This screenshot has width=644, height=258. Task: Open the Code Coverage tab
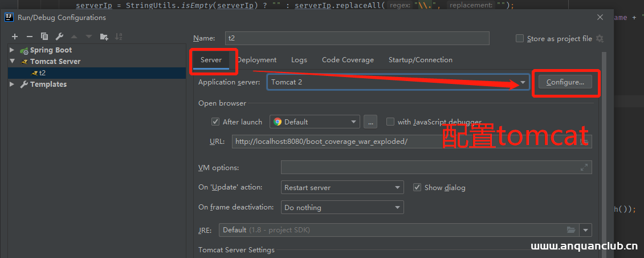(348, 60)
